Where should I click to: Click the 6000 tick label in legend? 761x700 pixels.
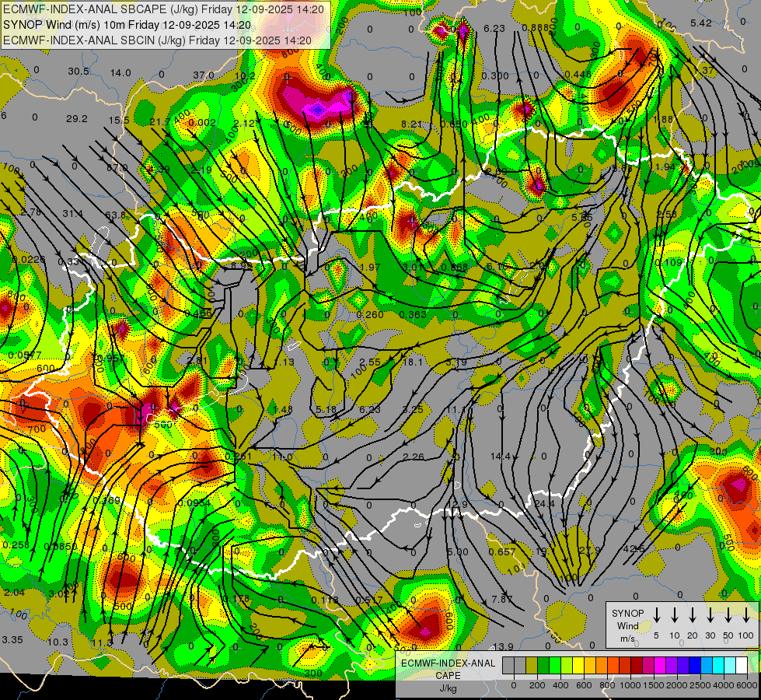[746, 685]
